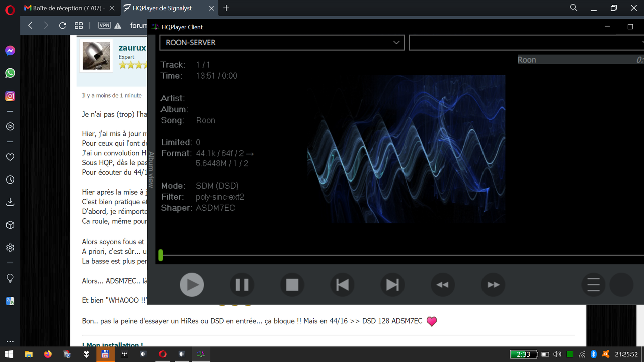Viewport: 644px width, 362px height.
Task: Open Messenger in Opera sidebar
Action: (10, 51)
